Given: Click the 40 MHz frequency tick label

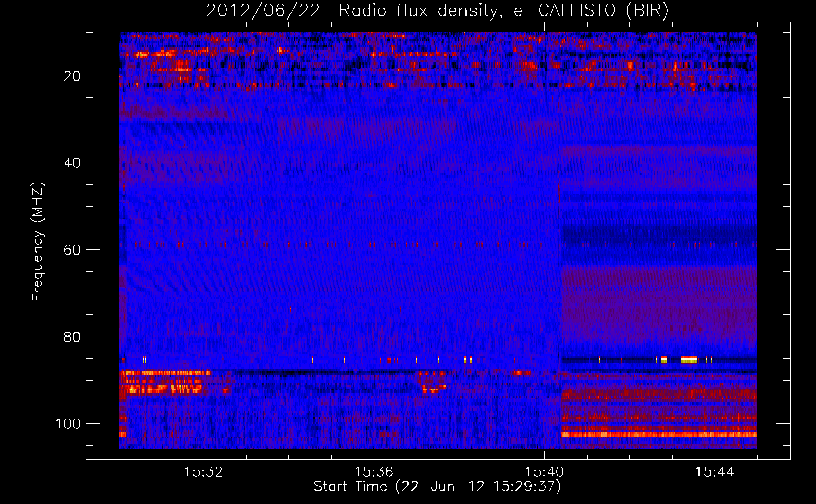Looking at the screenshot, I should click(x=73, y=163).
